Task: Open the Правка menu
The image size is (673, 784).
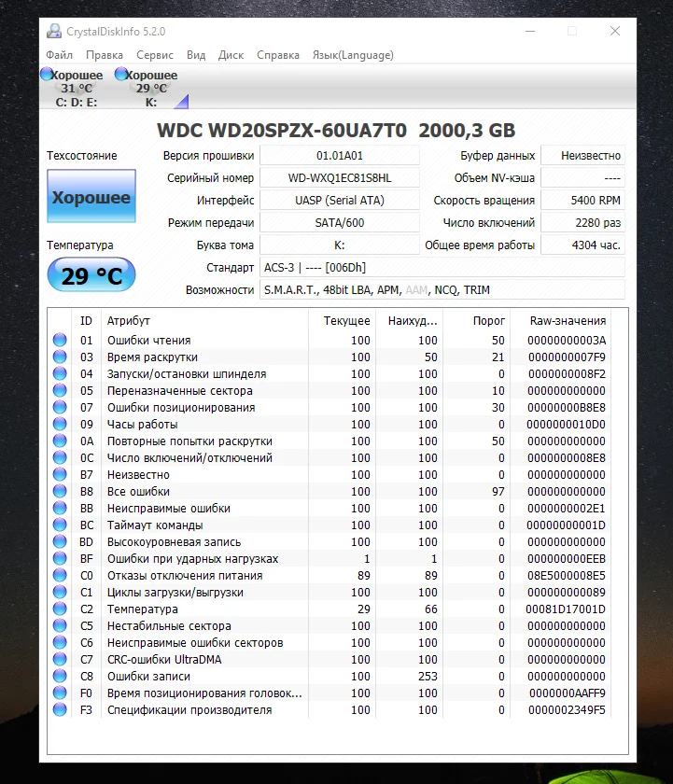Action: (104, 55)
